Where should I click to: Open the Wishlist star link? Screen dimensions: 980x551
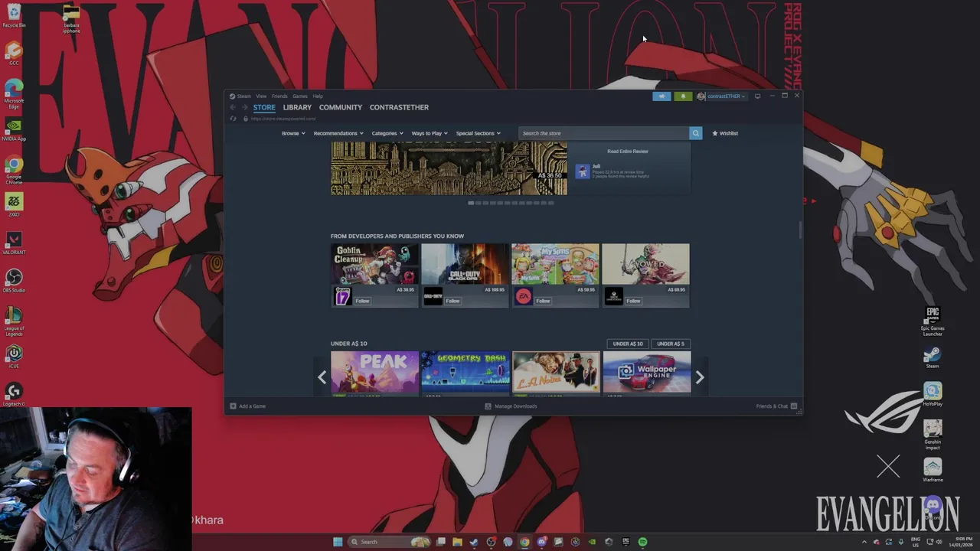tap(725, 133)
